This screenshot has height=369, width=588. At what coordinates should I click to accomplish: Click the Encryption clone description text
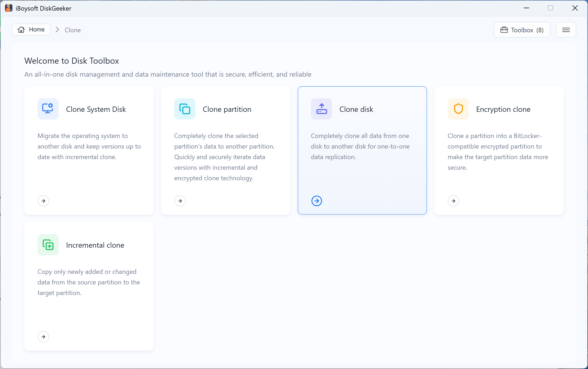[498, 152]
